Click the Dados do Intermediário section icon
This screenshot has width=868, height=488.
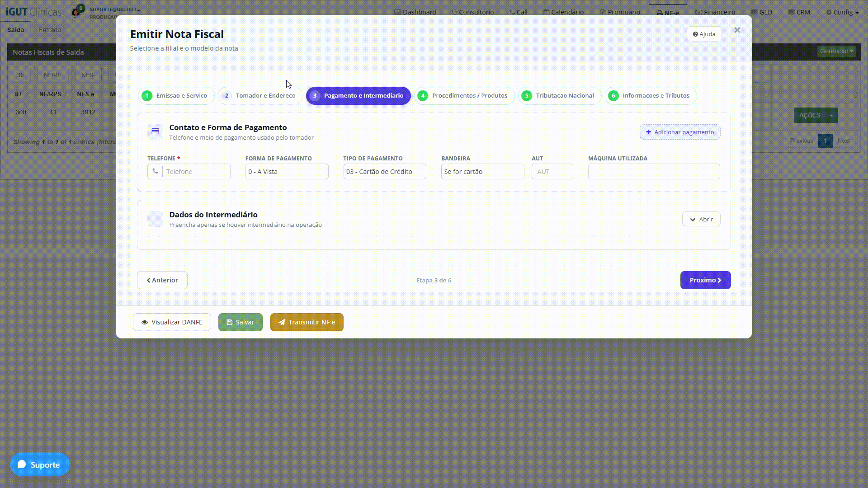[x=155, y=219]
